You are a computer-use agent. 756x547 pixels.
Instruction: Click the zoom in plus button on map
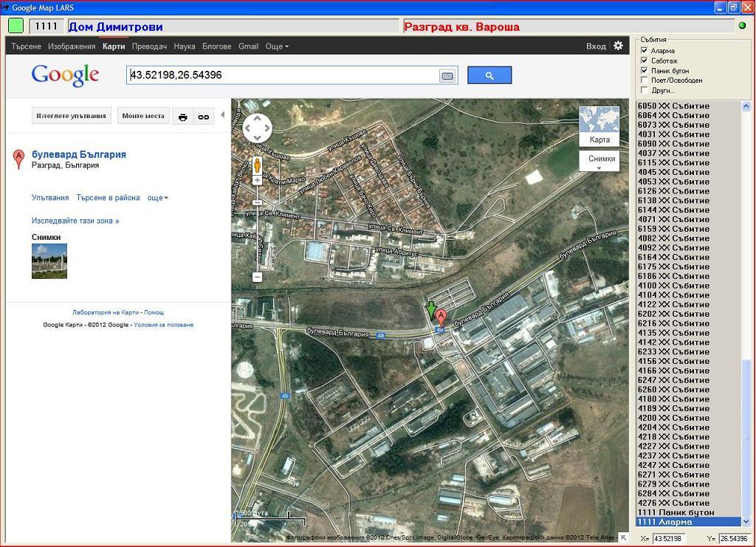(x=257, y=180)
